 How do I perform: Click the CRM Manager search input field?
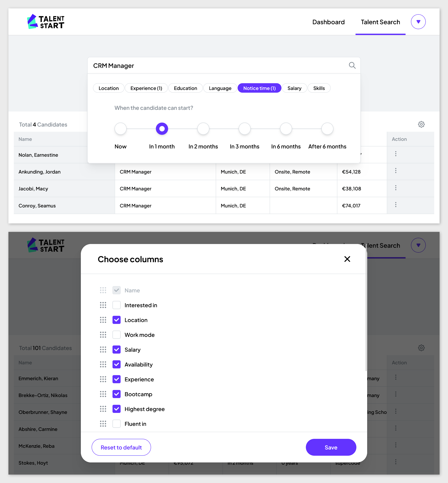click(x=224, y=65)
